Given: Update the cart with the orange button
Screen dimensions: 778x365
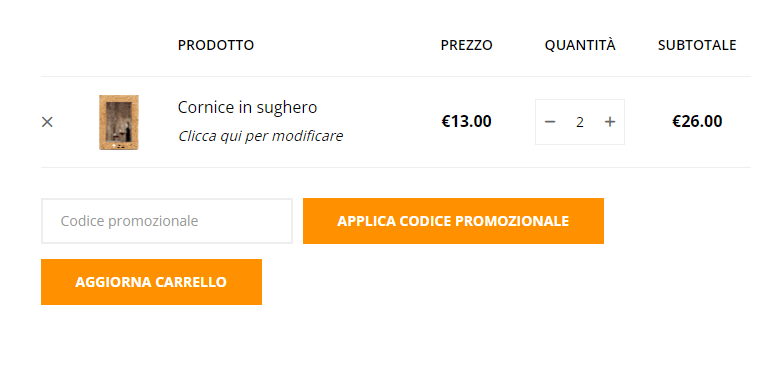Looking at the screenshot, I should click(151, 282).
